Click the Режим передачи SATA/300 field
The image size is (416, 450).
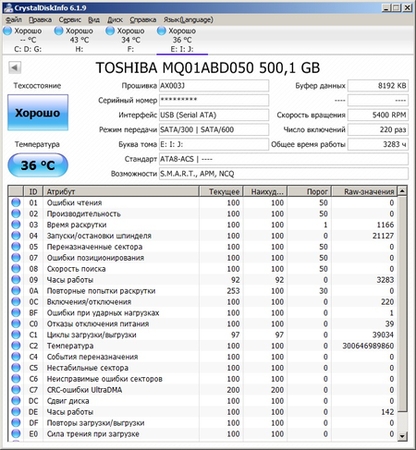[214, 130]
